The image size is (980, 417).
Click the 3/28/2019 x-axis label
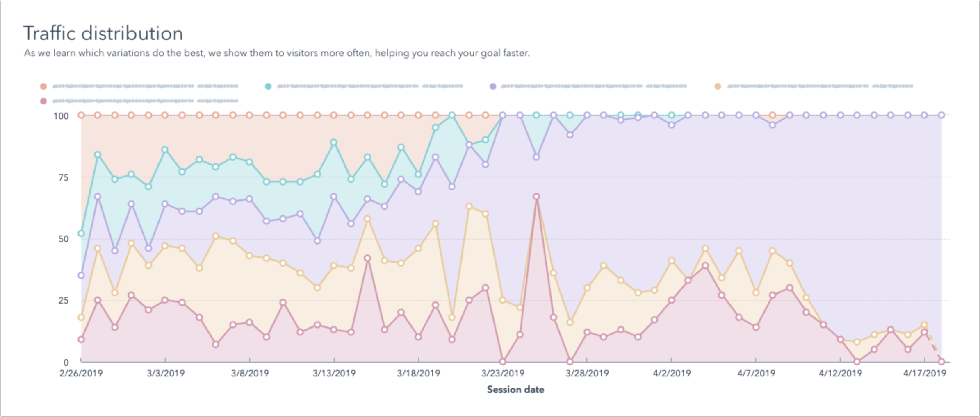(x=587, y=373)
